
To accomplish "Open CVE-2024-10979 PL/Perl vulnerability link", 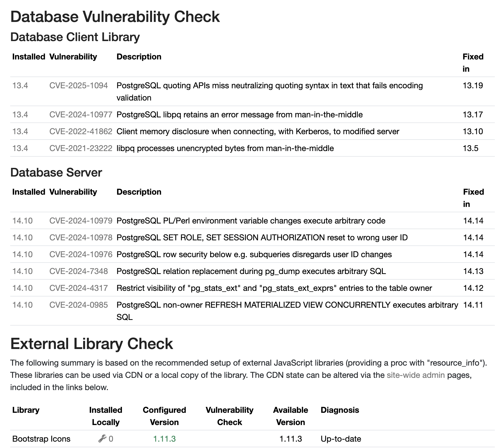I will (x=81, y=221).
